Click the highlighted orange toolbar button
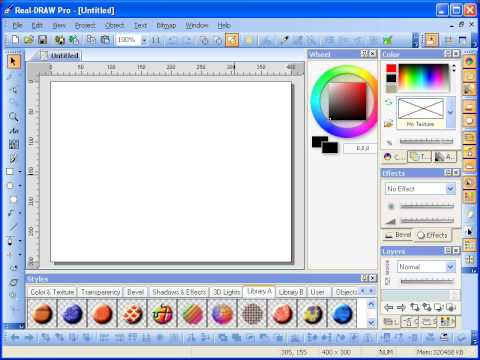 [232, 40]
